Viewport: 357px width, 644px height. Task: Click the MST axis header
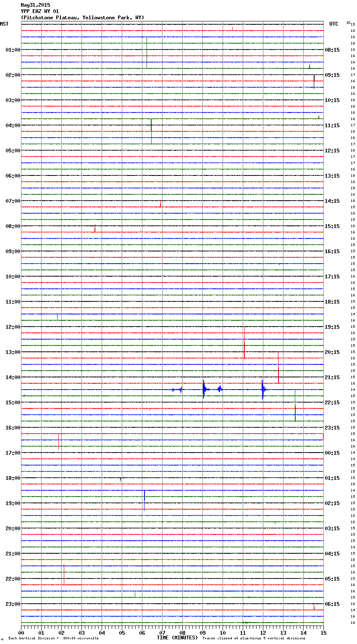point(4,24)
